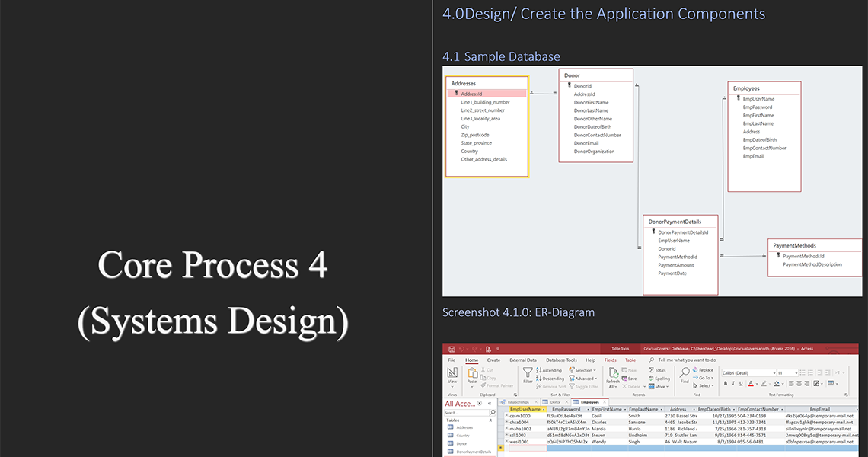Open the font name combo box Calibri (Detail)
Viewport: 868px width, 457px height.
748,372
